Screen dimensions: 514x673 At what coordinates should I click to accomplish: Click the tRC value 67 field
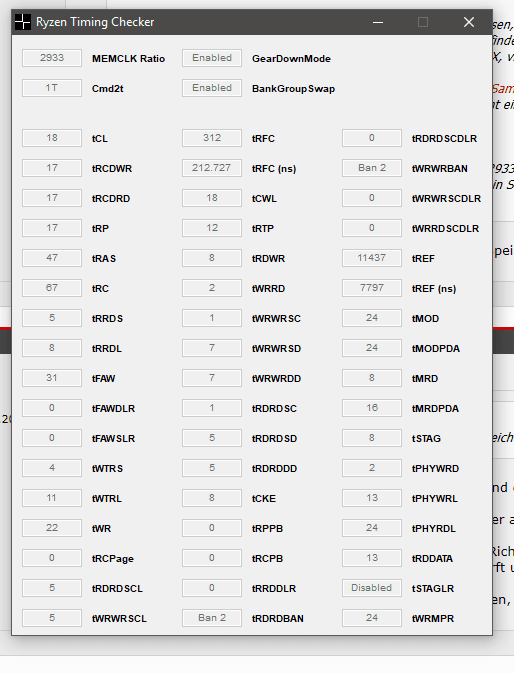pyautogui.click(x=52, y=288)
